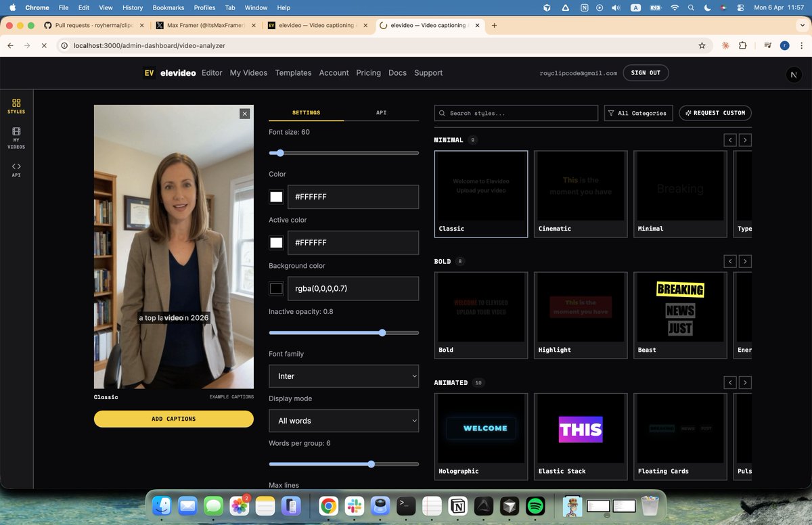The width and height of the screenshot is (812, 525).
Task: Open Terminal from the Dock
Action: click(x=406, y=505)
